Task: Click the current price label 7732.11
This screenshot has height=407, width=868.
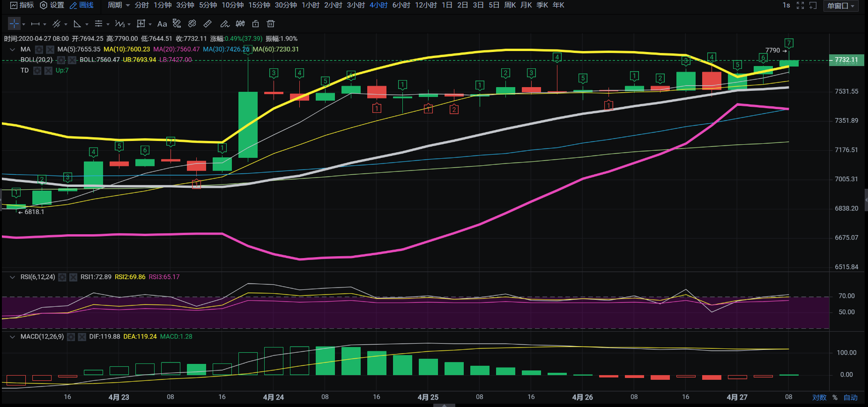Action: coord(846,60)
